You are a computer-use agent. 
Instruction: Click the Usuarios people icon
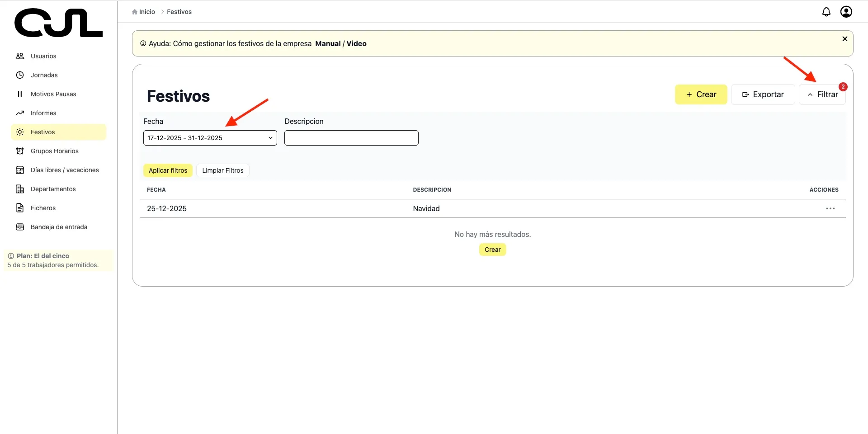point(20,56)
